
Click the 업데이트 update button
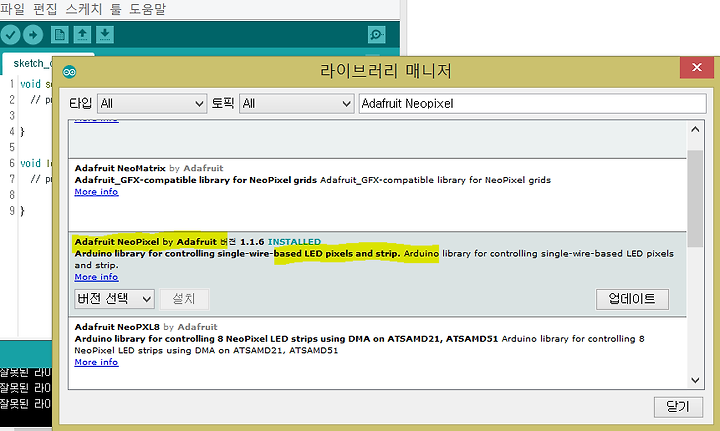pos(632,299)
